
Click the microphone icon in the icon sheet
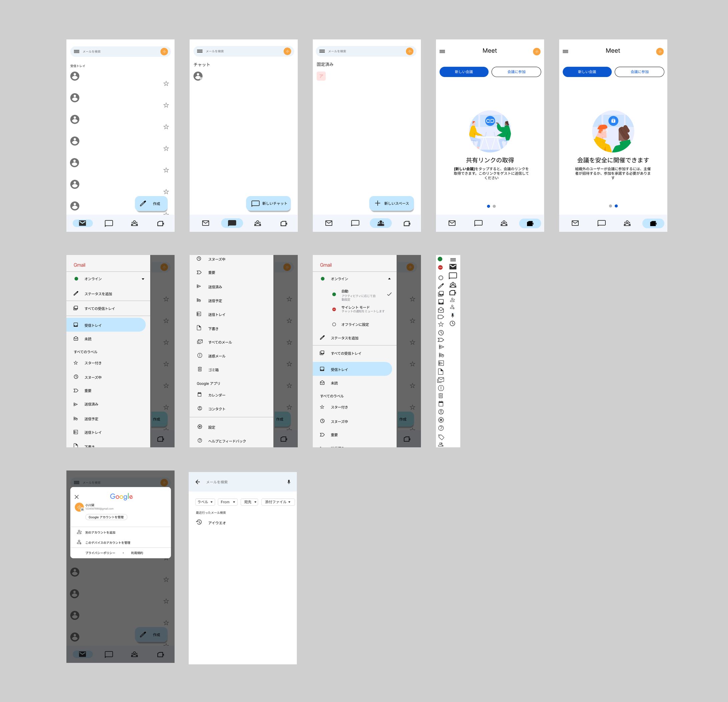coord(452,315)
